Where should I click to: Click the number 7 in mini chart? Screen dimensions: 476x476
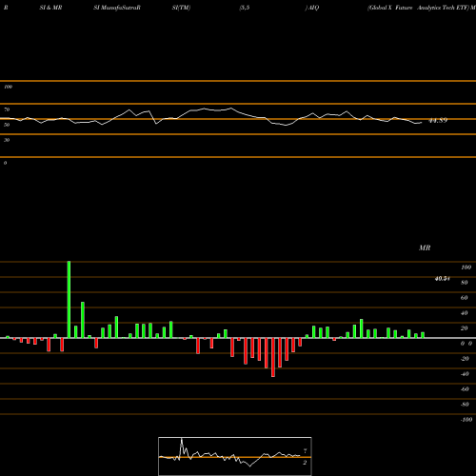(x=305, y=451)
